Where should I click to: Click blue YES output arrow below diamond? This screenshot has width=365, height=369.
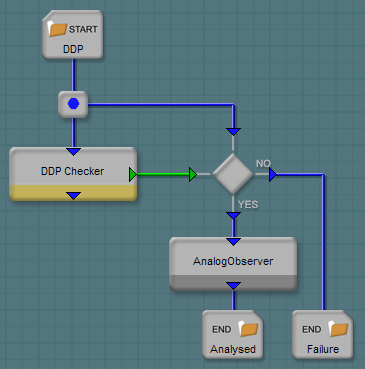(233, 216)
